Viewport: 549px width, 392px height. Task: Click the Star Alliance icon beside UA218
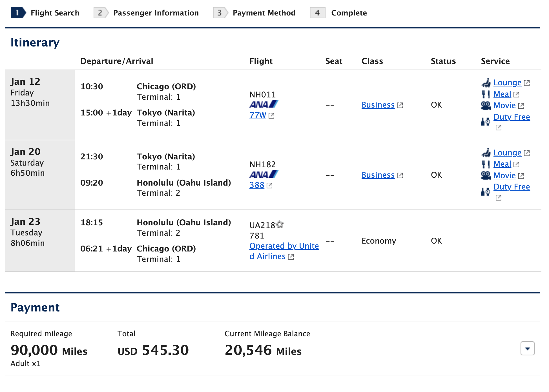tap(280, 224)
